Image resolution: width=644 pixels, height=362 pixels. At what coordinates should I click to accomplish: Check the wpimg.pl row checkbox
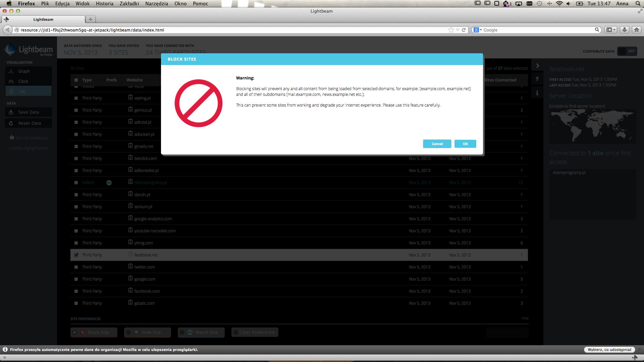tap(76, 98)
